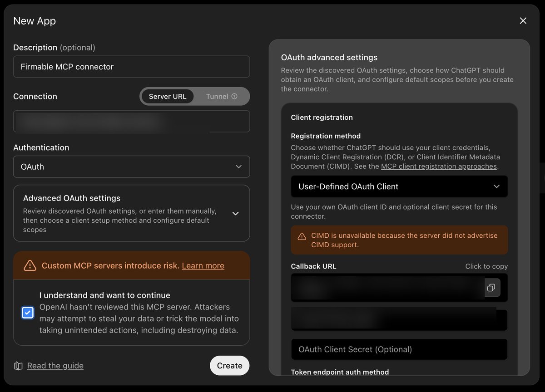Viewport: 545px width, 392px height.
Task: Click the Callback URL label
Action: [314, 266]
